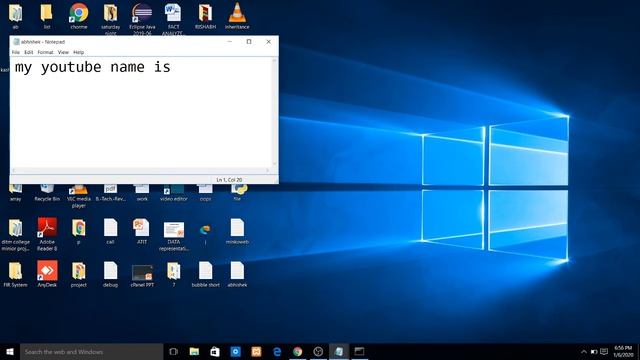
Task: Select the DATA representation presentation icon
Action: pyautogui.click(x=173, y=236)
